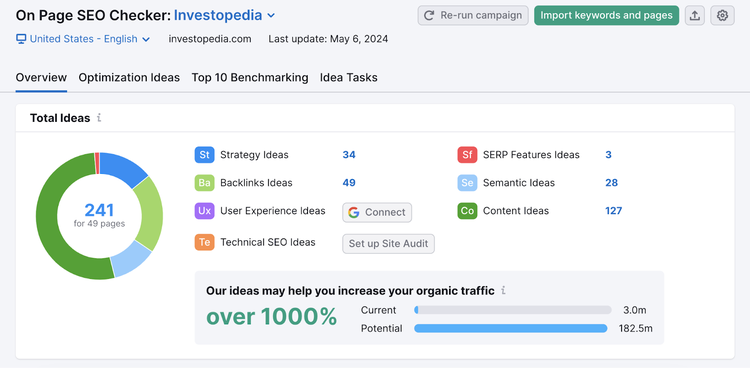The image size is (750, 368).
Task: Click the Semantic Ideas label
Action: (x=519, y=183)
